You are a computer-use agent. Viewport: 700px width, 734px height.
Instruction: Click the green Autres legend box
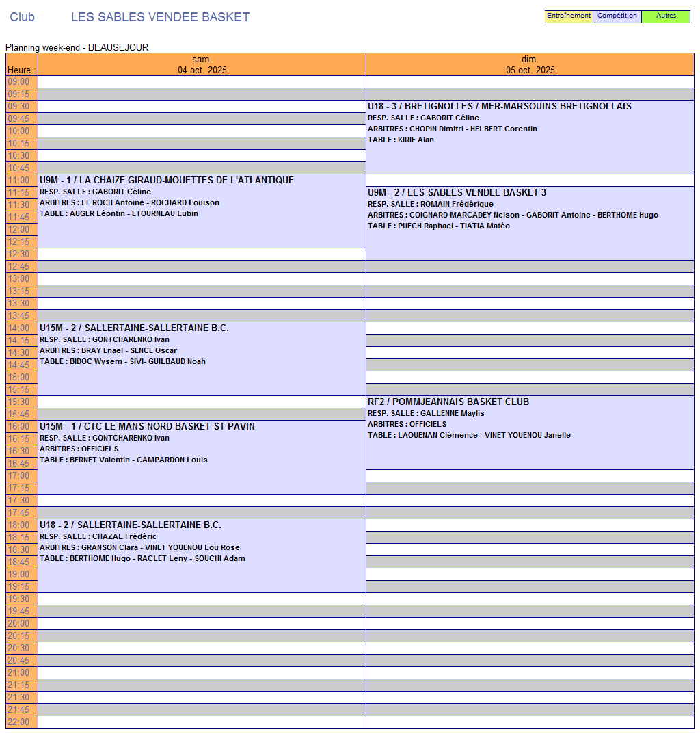(x=666, y=16)
